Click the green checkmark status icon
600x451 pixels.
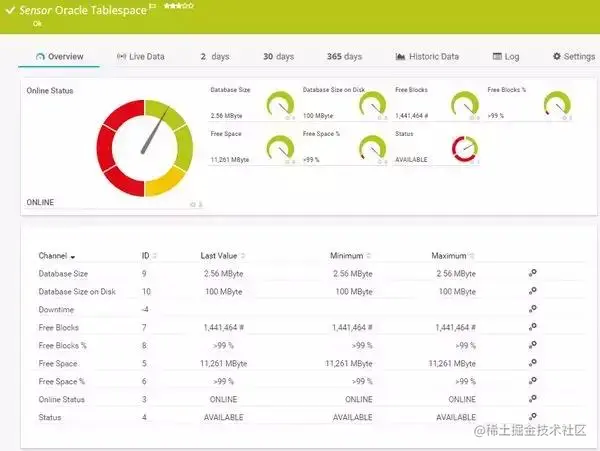coord(10,10)
